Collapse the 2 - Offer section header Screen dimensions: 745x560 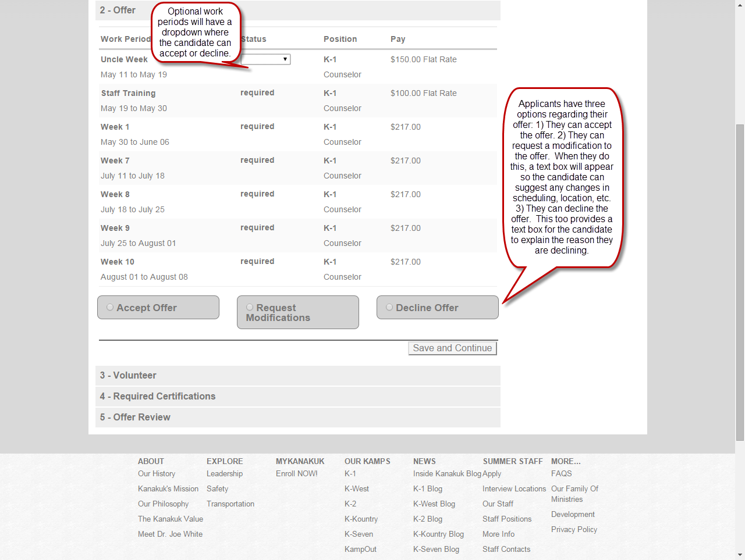pyautogui.click(x=118, y=10)
